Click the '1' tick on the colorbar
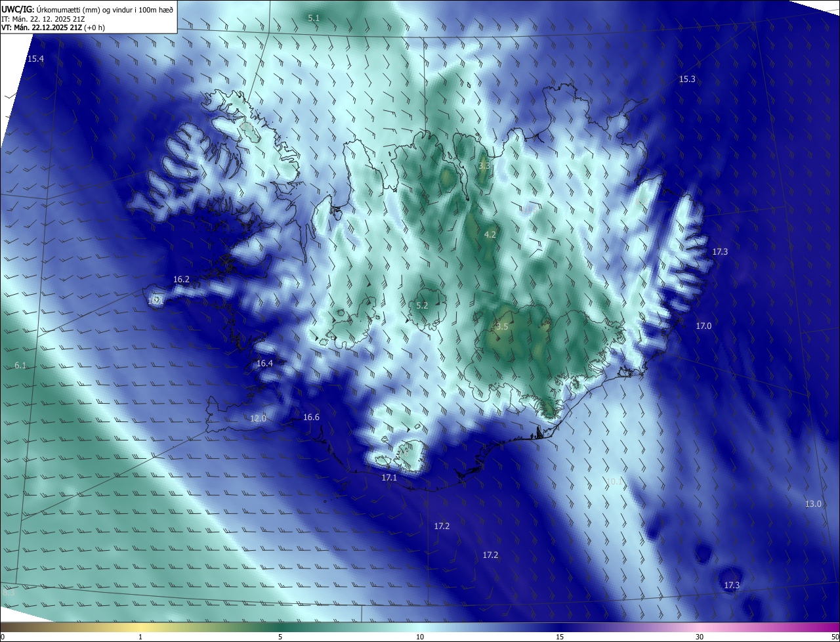The height and width of the screenshot is (642, 840). coord(140,637)
